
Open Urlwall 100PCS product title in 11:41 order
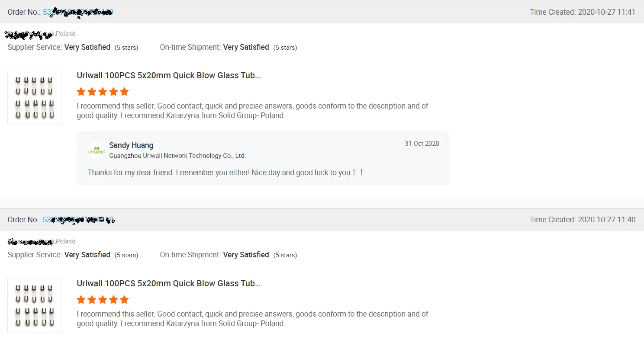point(168,75)
